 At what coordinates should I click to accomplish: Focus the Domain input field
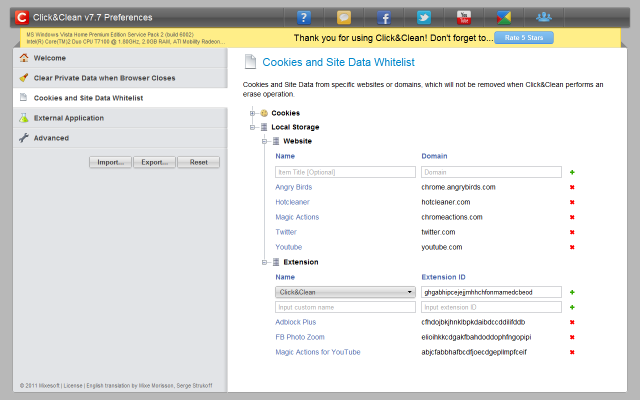tap(491, 172)
